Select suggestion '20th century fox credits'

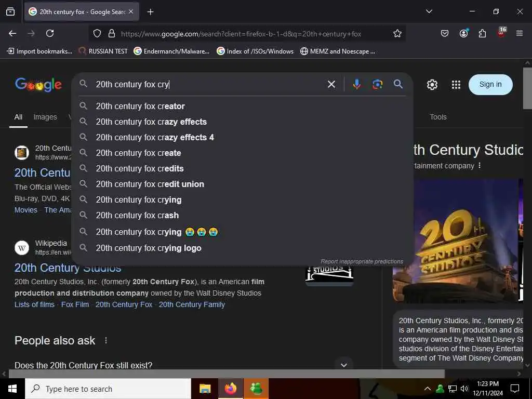(242, 169)
